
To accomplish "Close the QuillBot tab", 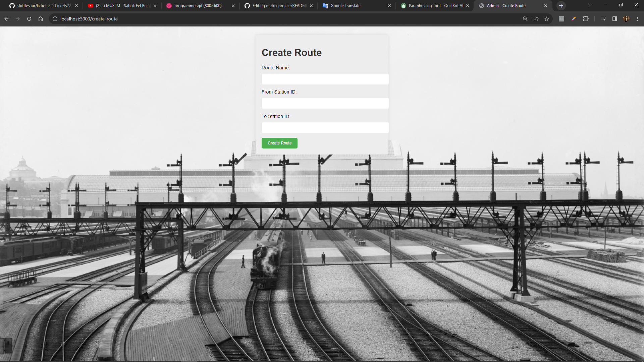I will point(468,6).
